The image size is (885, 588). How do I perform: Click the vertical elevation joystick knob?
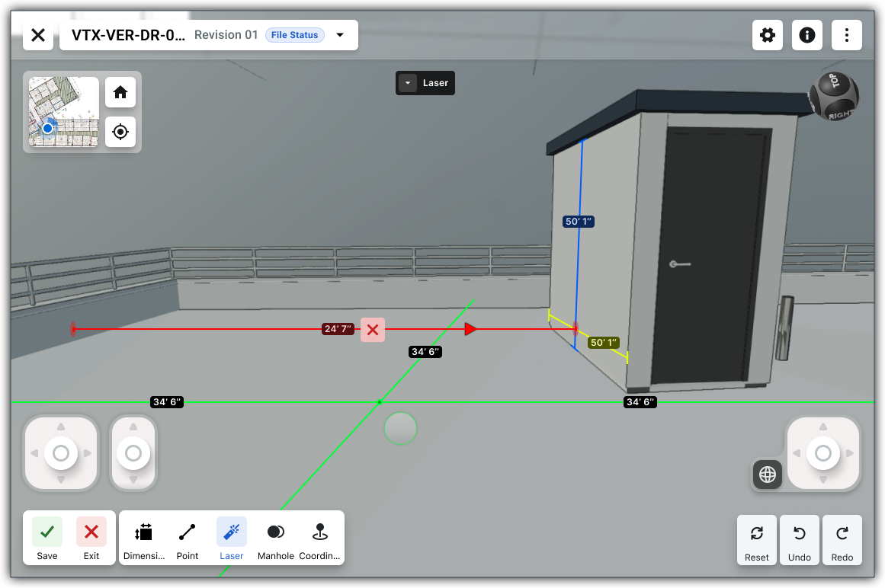pos(133,453)
